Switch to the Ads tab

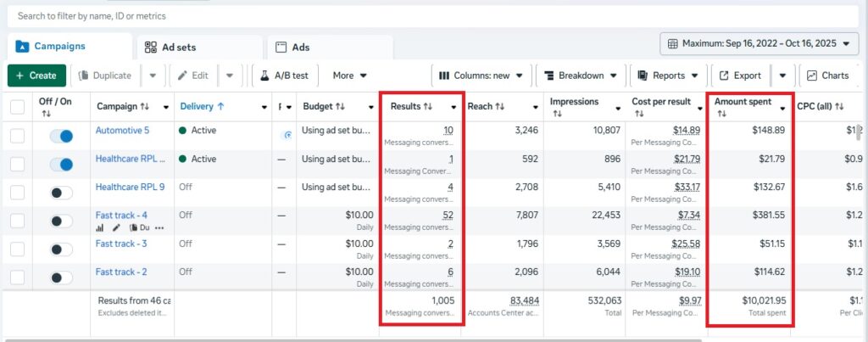click(x=327, y=47)
